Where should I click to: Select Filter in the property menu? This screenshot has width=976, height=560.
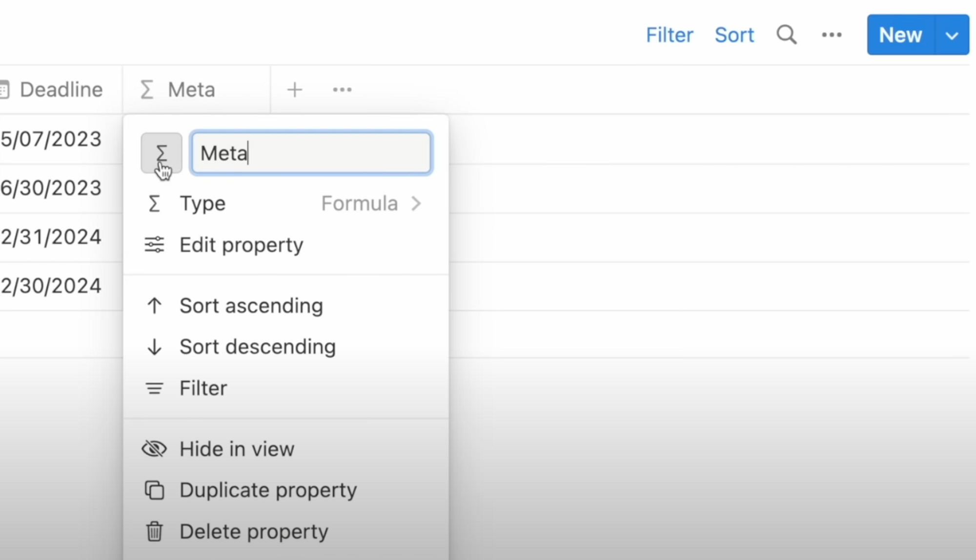coord(203,388)
